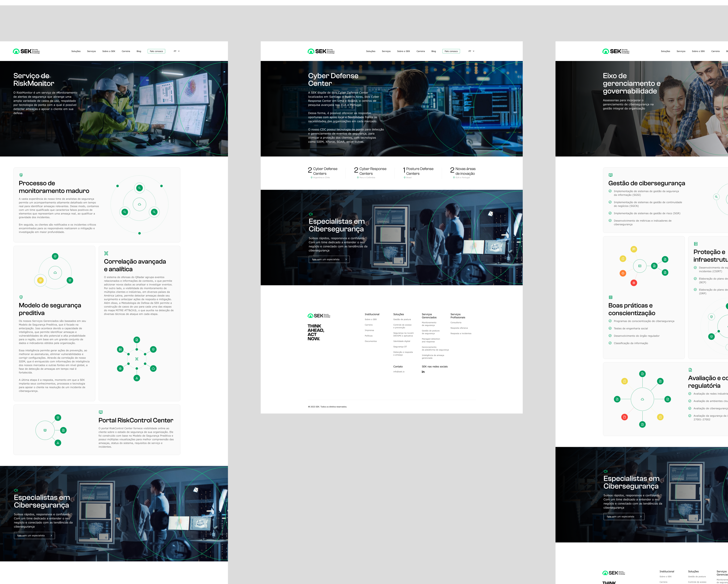Click Identidade digital link in Soluções footer column
Image resolution: width=728 pixels, height=584 pixels.
401,341
